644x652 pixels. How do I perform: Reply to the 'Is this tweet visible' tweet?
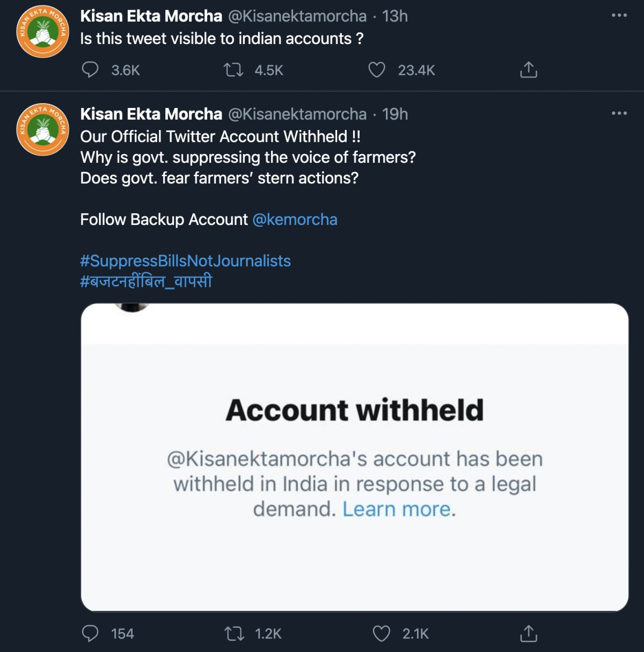pos(90,70)
